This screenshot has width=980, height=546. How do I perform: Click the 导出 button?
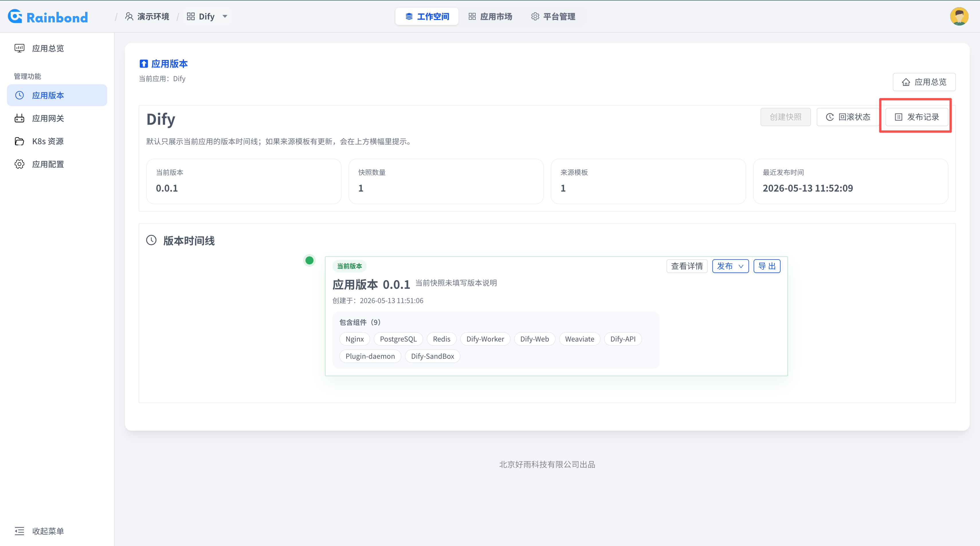pyautogui.click(x=767, y=266)
